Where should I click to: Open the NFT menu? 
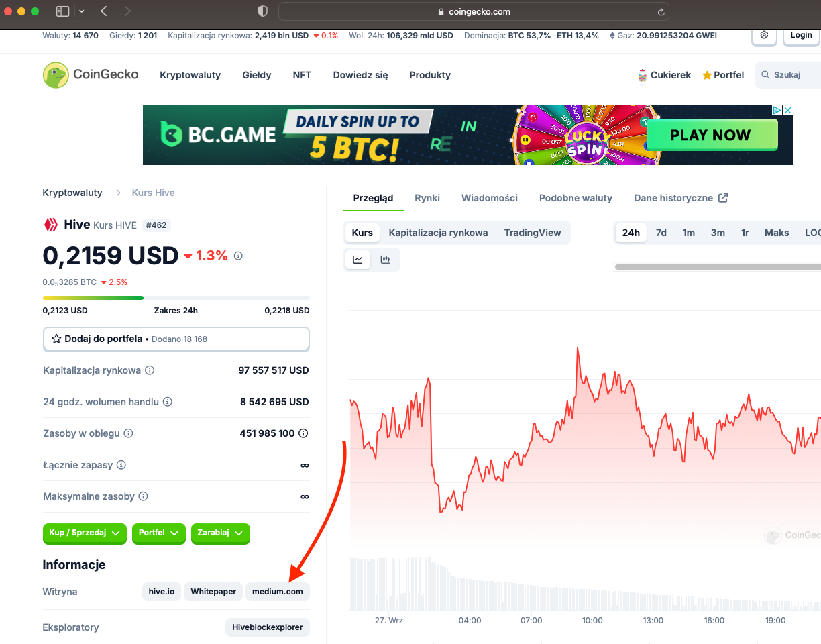coord(302,75)
